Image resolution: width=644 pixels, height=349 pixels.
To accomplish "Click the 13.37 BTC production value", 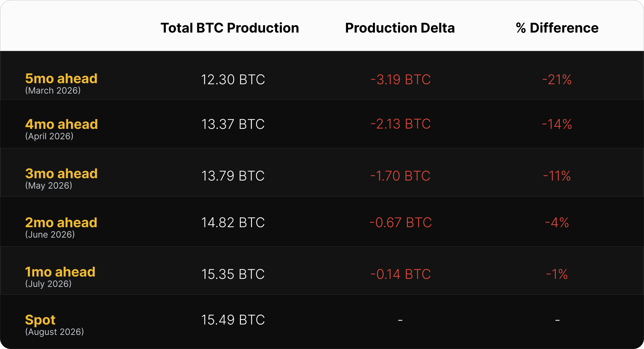I will coord(233,124).
